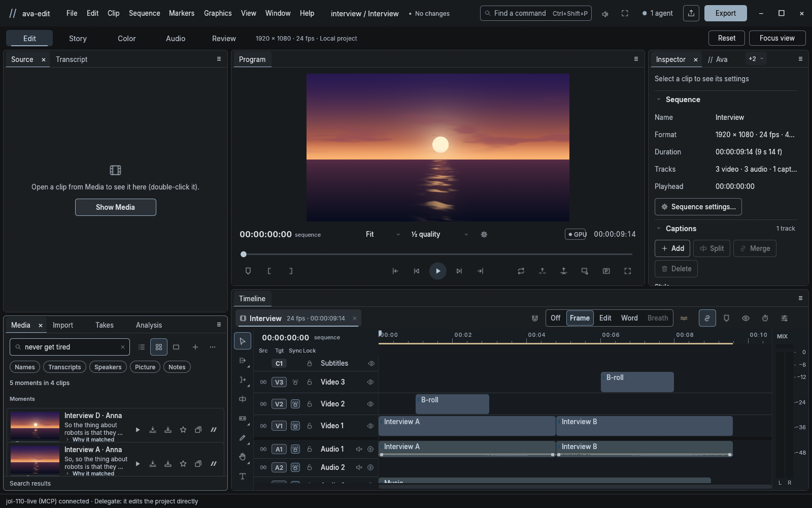Select the Hand tool in timeline toolbar
812x508 pixels.
click(x=243, y=457)
